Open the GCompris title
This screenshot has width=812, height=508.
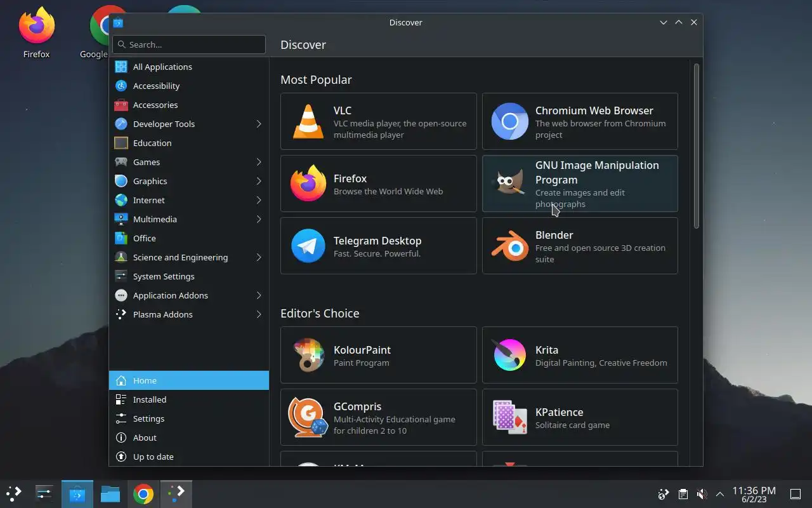pyautogui.click(x=357, y=406)
